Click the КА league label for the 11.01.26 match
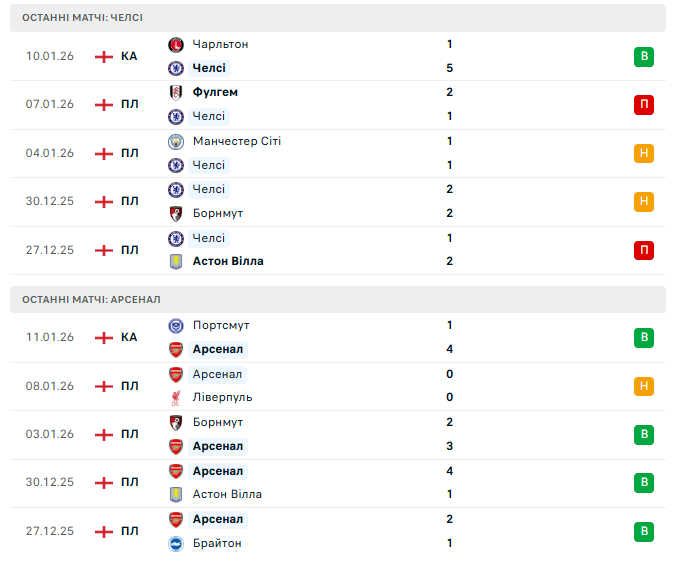The height and width of the screenshot is (562, 675). (129, 337)
